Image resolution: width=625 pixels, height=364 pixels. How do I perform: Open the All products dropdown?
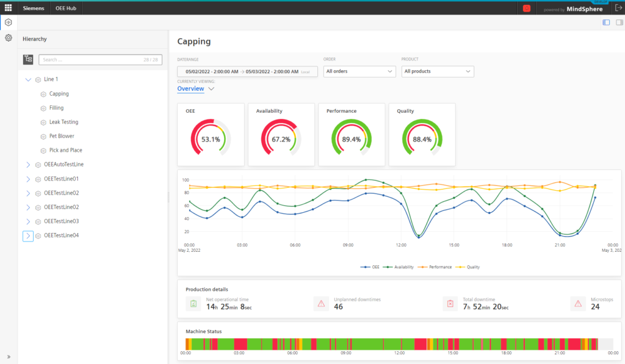pyautogui.click(x=437, y=71)
